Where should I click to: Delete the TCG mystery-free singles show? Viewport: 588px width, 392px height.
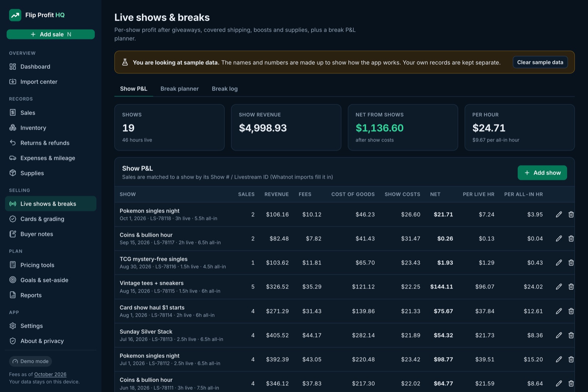[571, 263]
